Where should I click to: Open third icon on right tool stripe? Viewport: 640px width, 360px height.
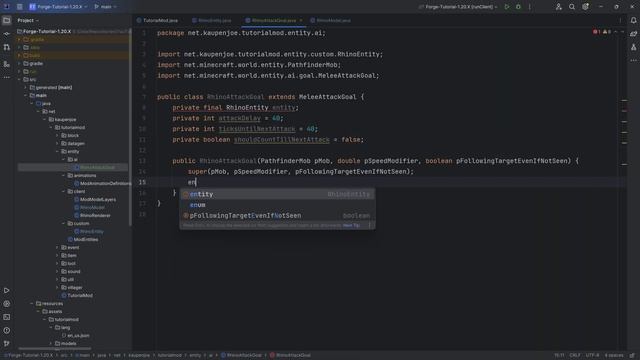(633, 47)
